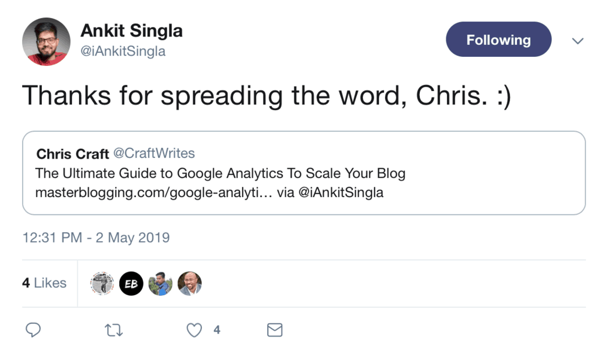Click the first liker avatar beside 4 Likes
The width and height of the screenshot is (599, 364).
(102, 284)
